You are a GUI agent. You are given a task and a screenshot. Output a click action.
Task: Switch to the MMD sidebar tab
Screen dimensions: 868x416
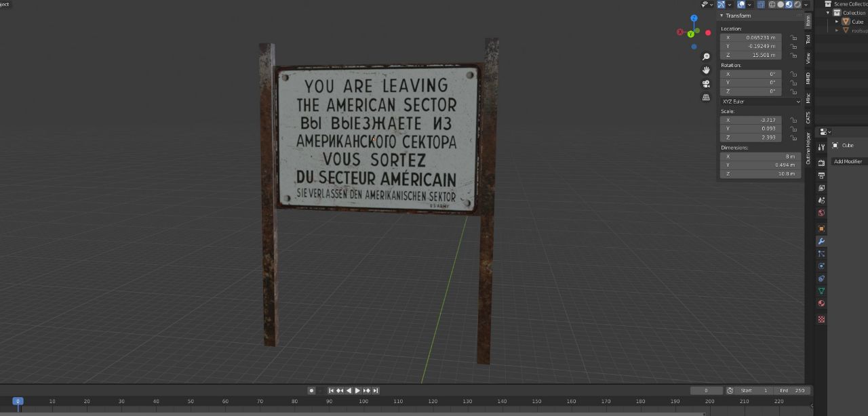pos(808,78)
